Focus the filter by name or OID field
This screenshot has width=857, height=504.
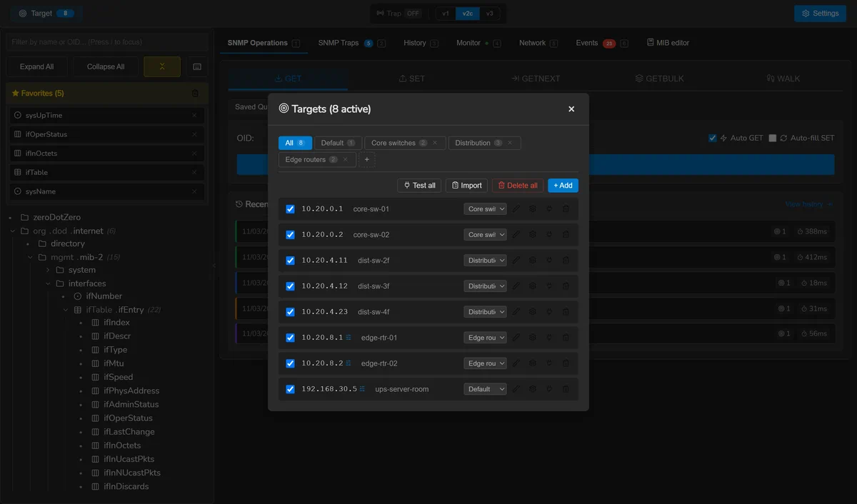[x=107, y=42]
